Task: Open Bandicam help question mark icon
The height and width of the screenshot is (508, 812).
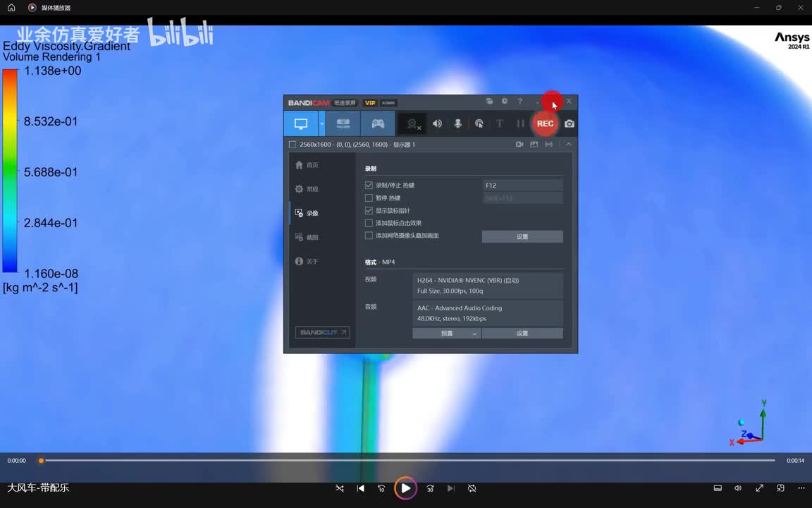Action: tap(520, 101)
